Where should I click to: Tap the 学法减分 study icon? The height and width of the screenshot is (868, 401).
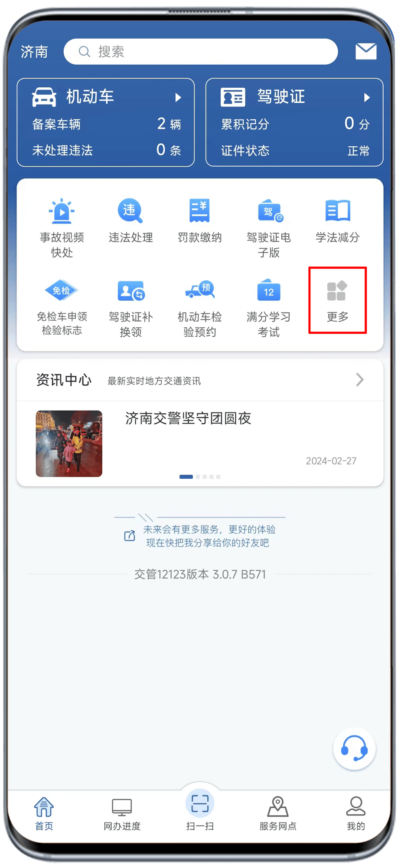click(337, 211)
